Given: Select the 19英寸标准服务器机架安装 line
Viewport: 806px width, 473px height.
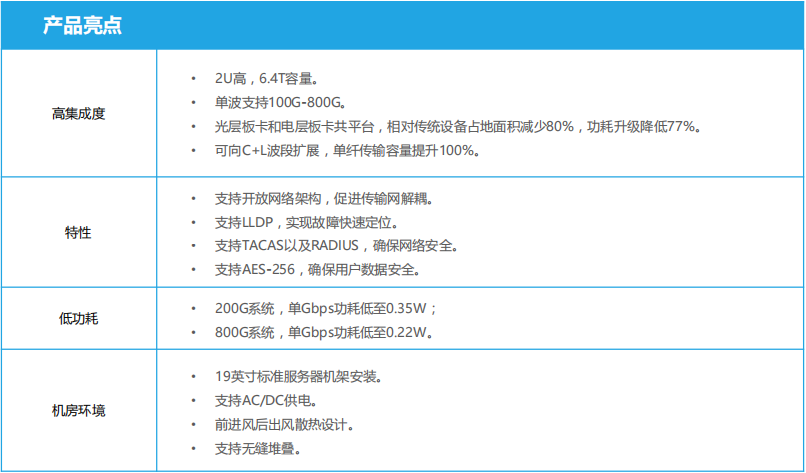Looking at the screenshot, I should point(298,377).
